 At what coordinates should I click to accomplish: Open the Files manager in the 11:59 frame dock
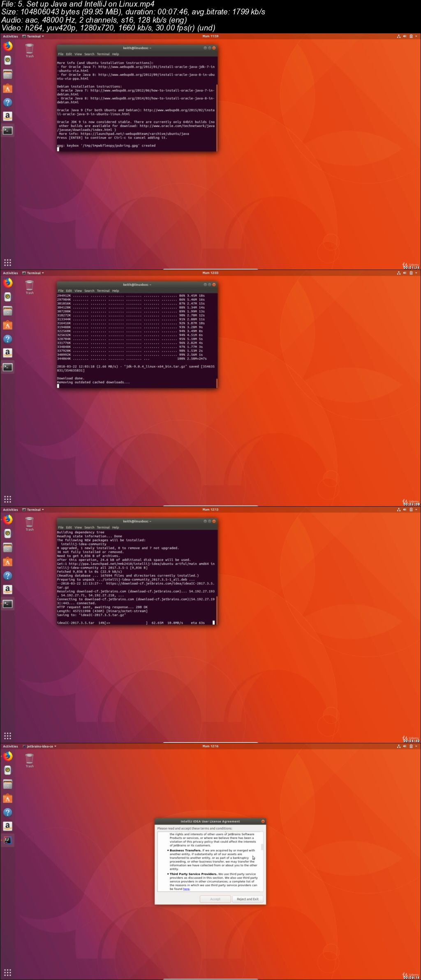point(7,74)
